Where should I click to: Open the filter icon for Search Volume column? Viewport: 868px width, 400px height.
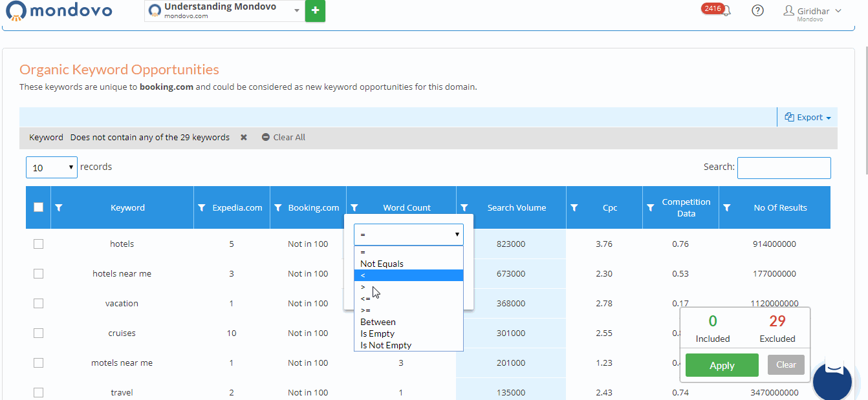point(464,207)
